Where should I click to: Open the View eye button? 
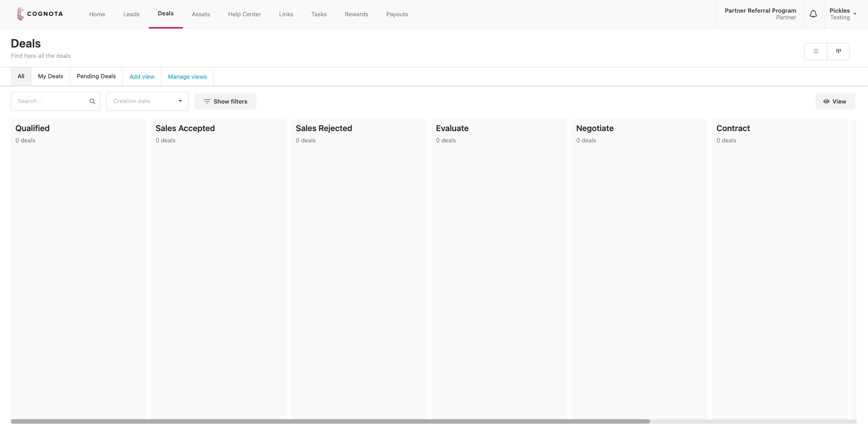(835, 102)
